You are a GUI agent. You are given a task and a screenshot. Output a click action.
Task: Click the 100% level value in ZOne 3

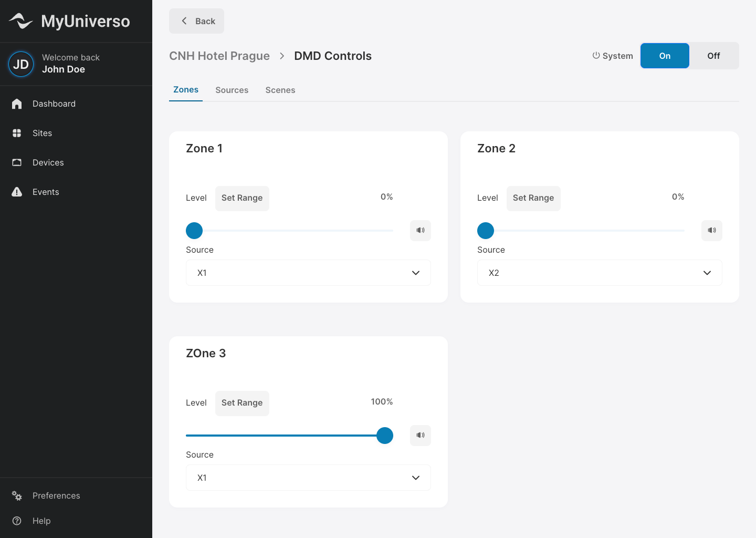382,401
